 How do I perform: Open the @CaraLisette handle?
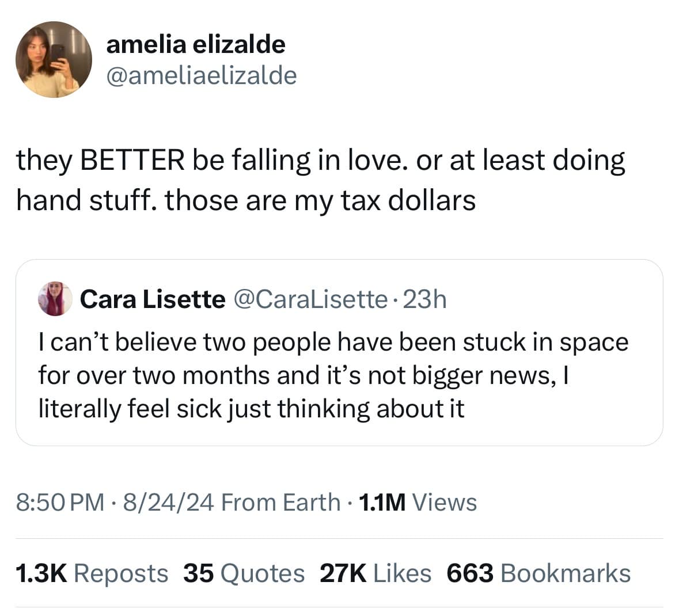(310, 299)
